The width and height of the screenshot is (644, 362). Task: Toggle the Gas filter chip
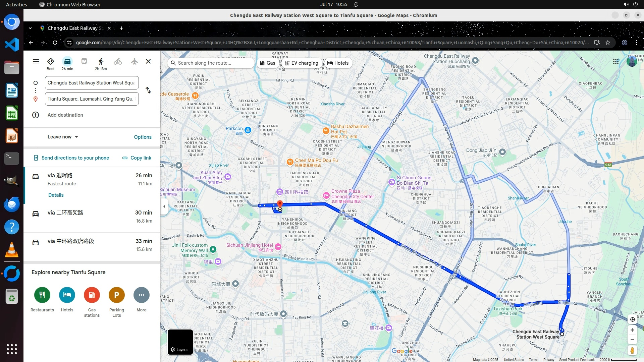(268, 63)
